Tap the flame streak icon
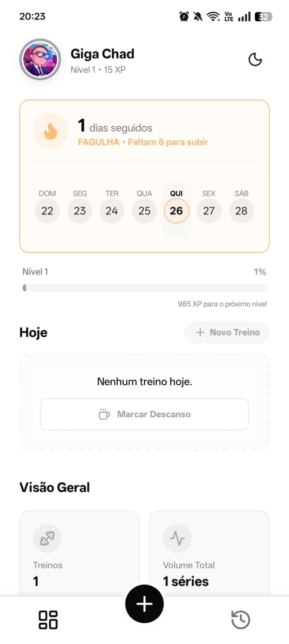Image resolution: width=289 pixels, height=644 pixels. (x=50, y=131)
